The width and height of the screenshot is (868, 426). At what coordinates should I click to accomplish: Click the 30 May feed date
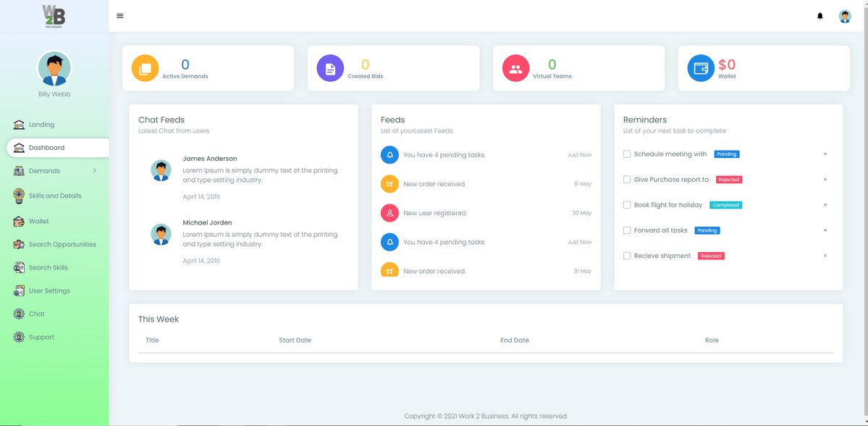pyautogui.click(x=582, y=213)
